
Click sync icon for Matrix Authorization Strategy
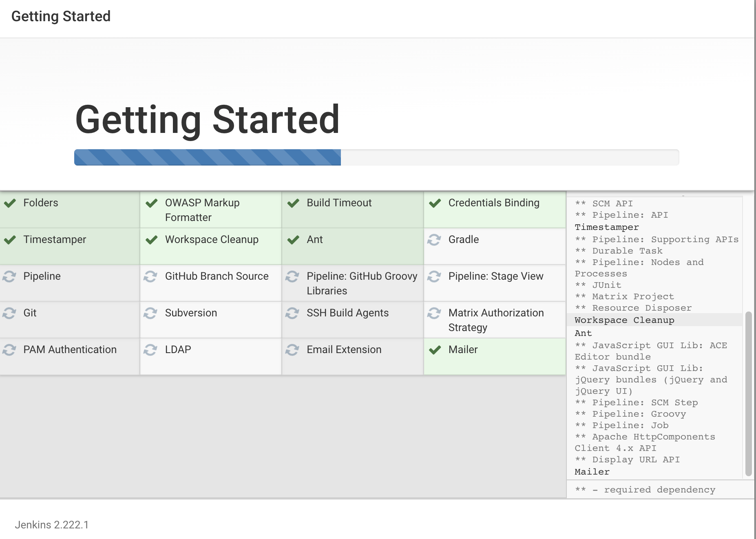coord(434,313)
